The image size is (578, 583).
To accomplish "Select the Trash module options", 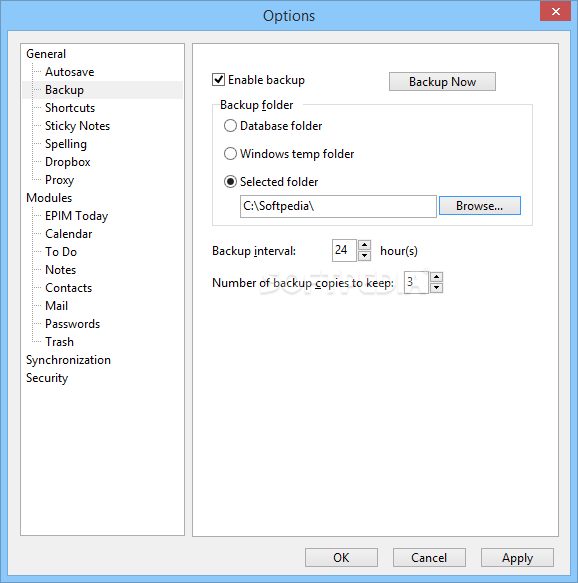I will point(59,342).
